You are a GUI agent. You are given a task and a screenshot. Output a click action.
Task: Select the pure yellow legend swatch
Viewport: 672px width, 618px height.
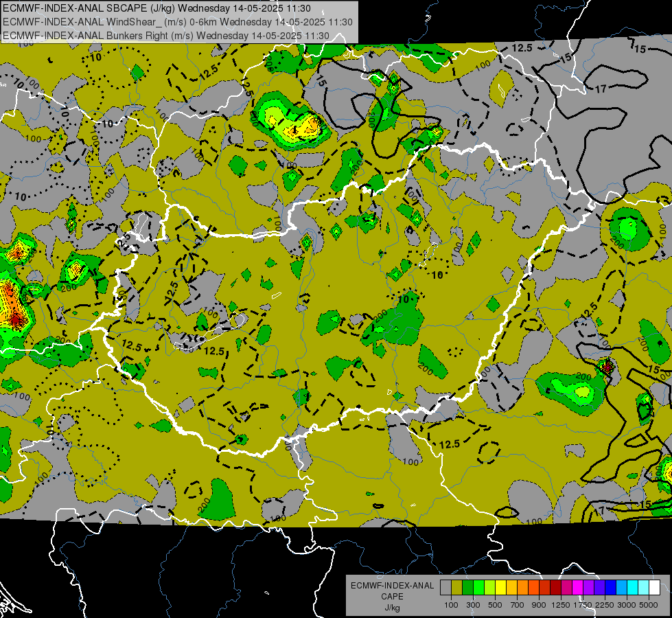click(x=500, y=587)
